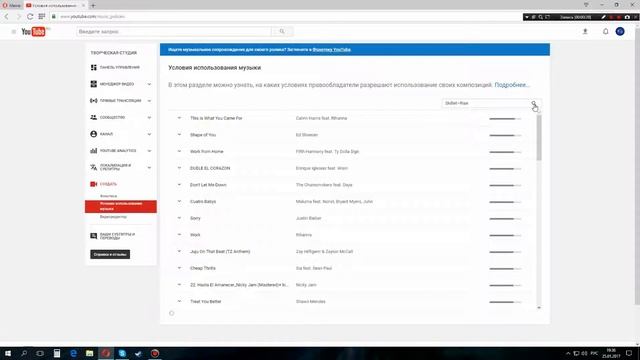640x360 pixels.
Task: Open the account avatar menu
Action: click(620, 31)
